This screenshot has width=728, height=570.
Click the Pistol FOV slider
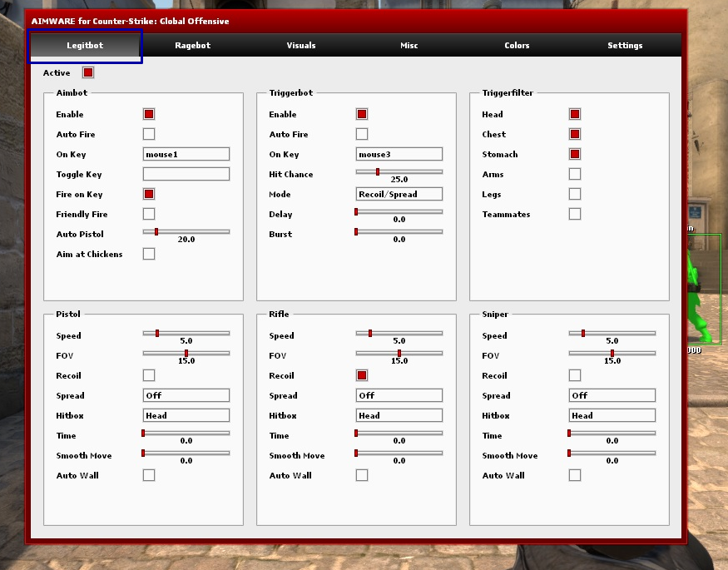pyautogui.click(x=186, y=353)
